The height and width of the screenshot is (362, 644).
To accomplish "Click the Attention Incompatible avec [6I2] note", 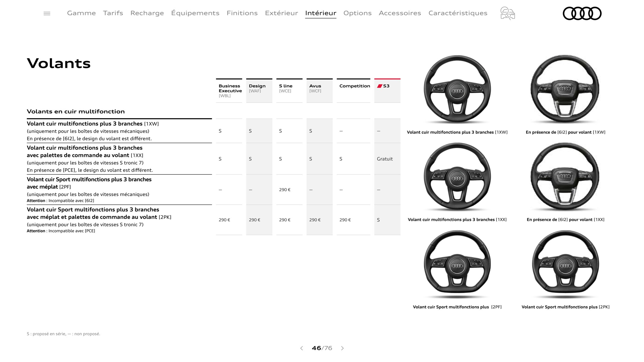I will [60, 201].
